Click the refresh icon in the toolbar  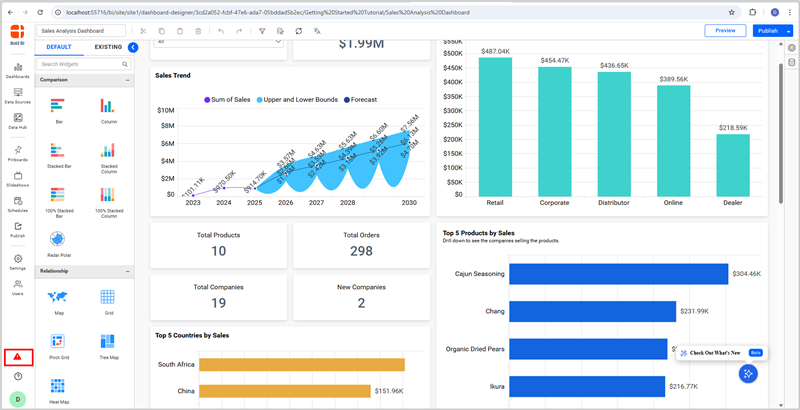point(298,31)
